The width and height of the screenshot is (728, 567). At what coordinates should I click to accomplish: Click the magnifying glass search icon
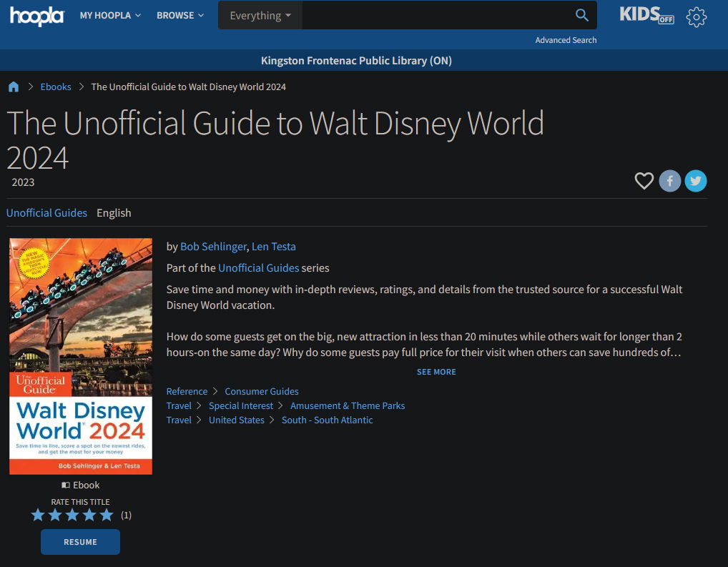click(x=581, y=15)
